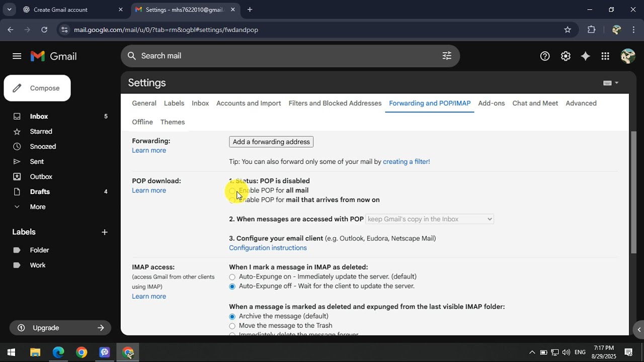The image size is (644, 362).
Task: Open a new Chrome tab
Action: pos(250,10)
